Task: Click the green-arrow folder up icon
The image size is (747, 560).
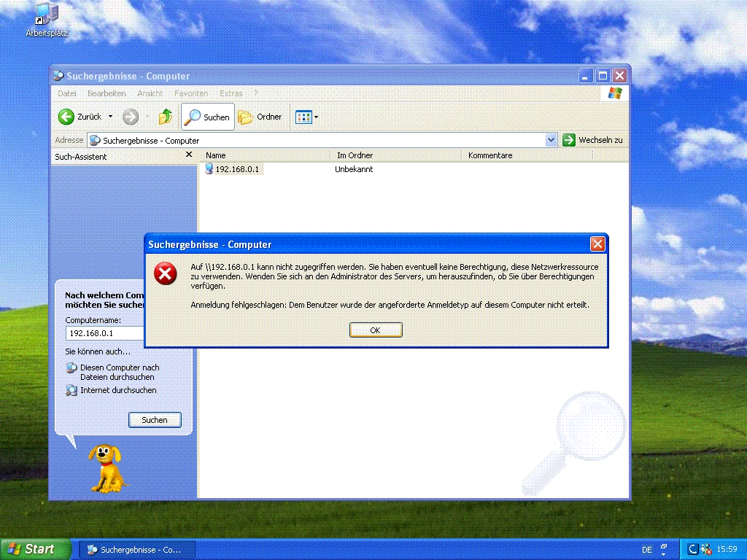Action: pyautogui.click(x=166, y=117)
